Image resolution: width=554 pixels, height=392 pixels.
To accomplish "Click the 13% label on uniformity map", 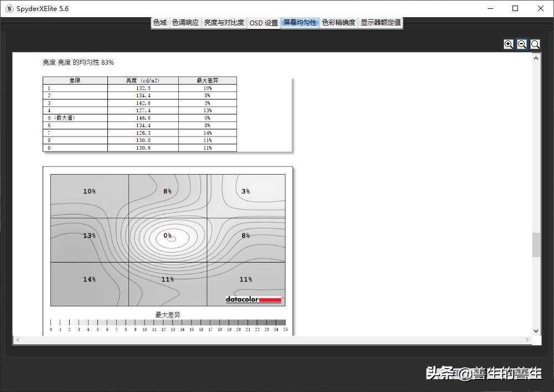I will point(90,236).
